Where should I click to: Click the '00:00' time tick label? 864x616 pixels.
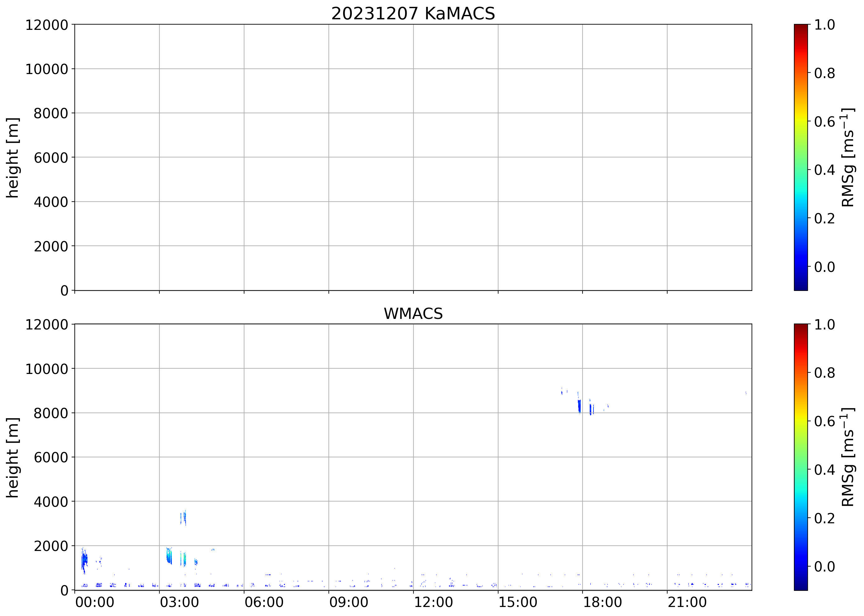tap(95, 602)
